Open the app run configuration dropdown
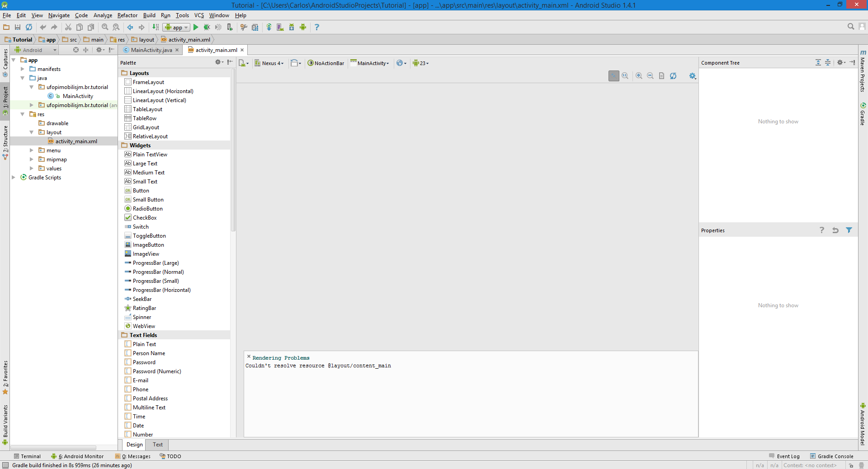The height and width of the screenshot is (469, 868). point(176,28)
